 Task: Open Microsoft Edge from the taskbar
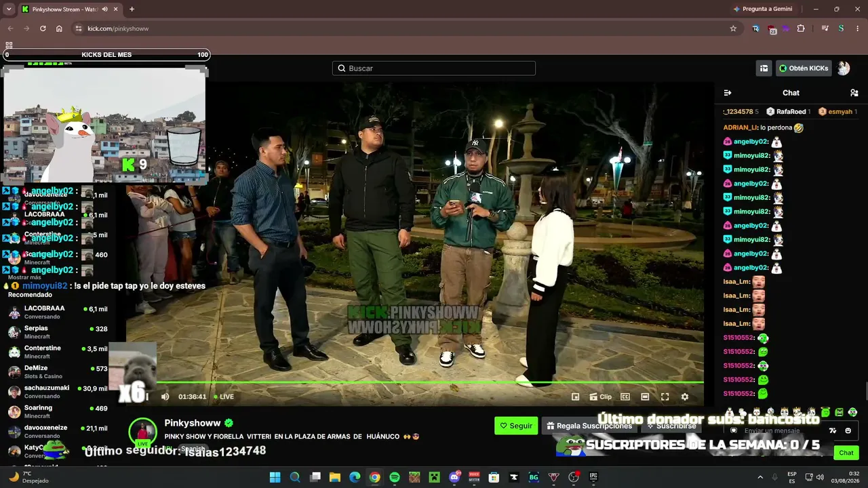tap(355, 477)
